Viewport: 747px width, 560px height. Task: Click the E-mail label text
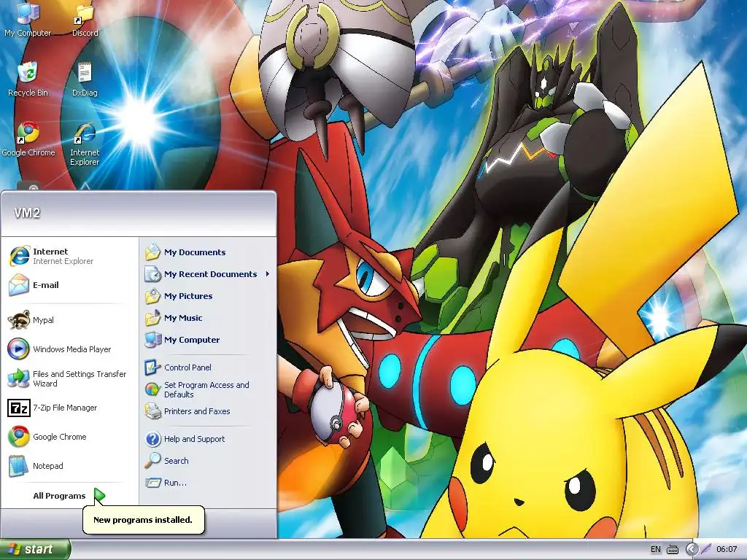tap(46, 285)
